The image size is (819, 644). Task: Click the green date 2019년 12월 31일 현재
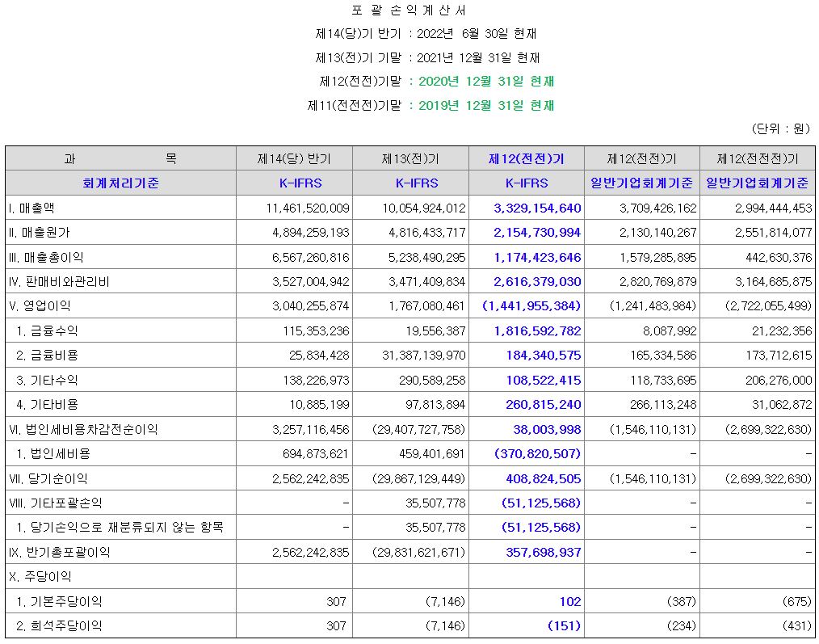click(x=486, y=106)
